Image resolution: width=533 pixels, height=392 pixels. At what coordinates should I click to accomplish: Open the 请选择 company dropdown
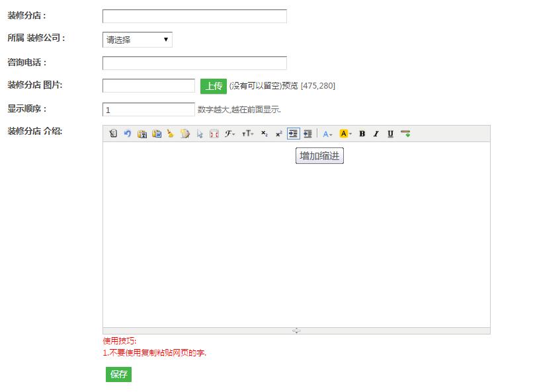point(136,39)
